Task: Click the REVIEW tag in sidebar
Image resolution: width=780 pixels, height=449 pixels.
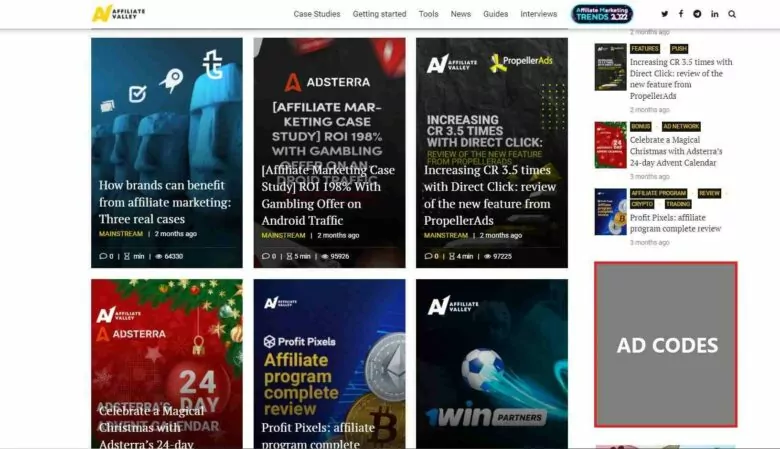Action: [x=709, y=193]
